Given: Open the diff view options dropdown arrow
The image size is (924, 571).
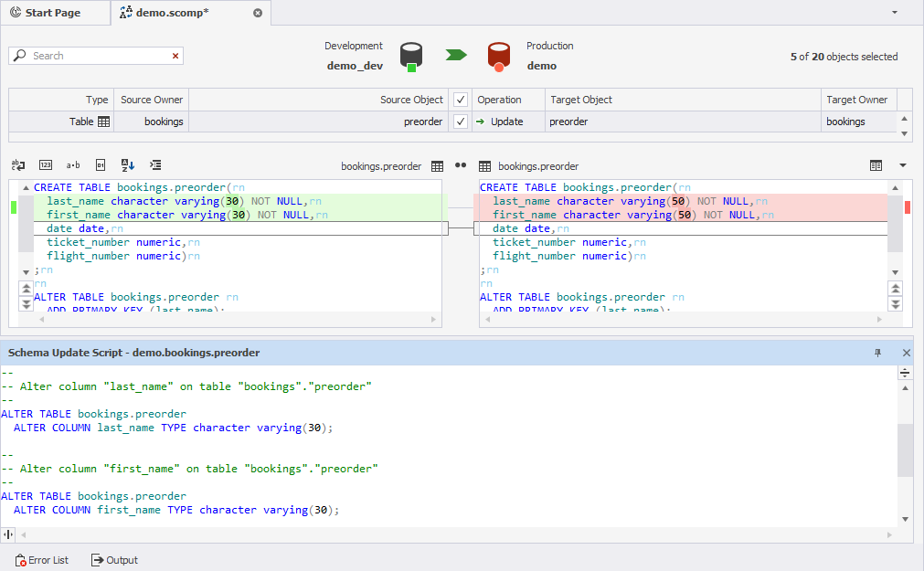Looking at the screenshot, I should (x=903, y=165).
